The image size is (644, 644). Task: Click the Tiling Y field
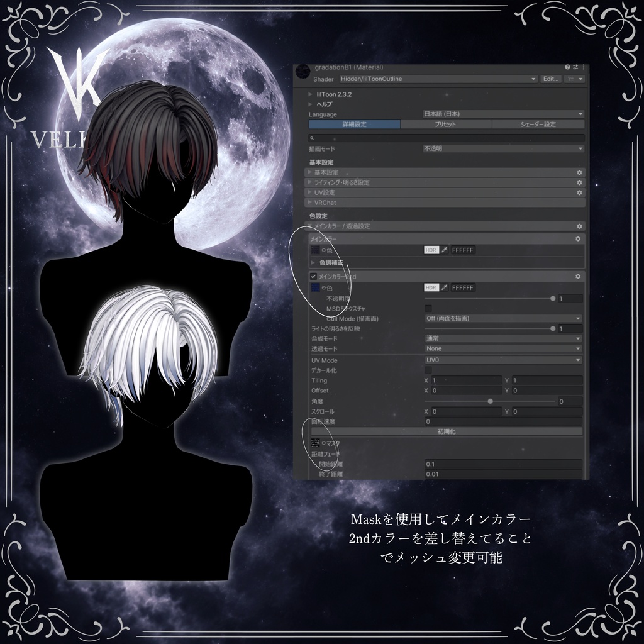(547, 380)
